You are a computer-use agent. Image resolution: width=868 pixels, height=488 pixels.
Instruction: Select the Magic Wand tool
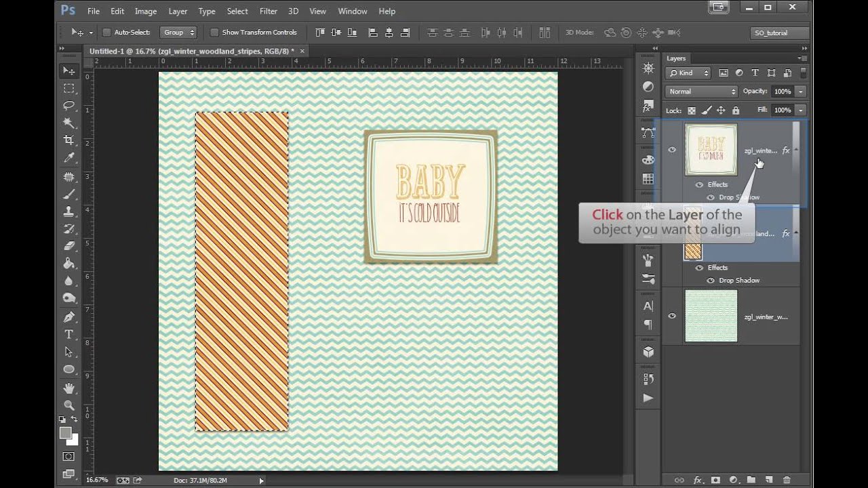click(x=68, y=123)
